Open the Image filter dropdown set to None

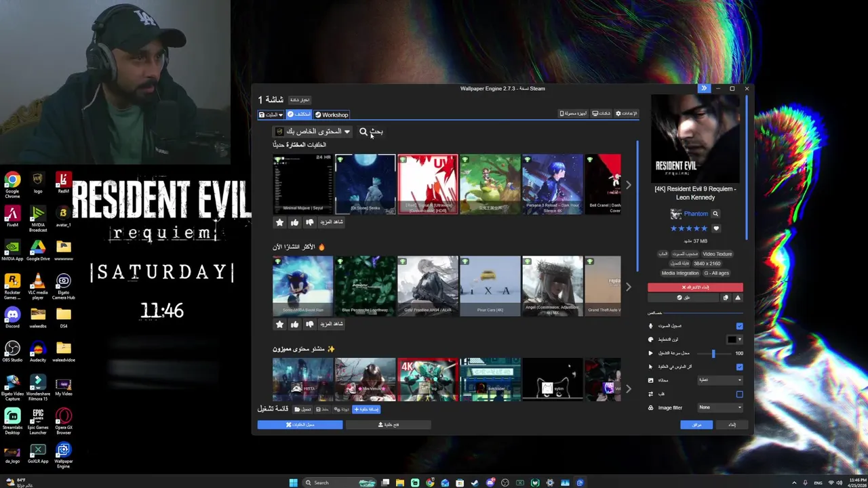pyautogui.click(x=719, y=407)
